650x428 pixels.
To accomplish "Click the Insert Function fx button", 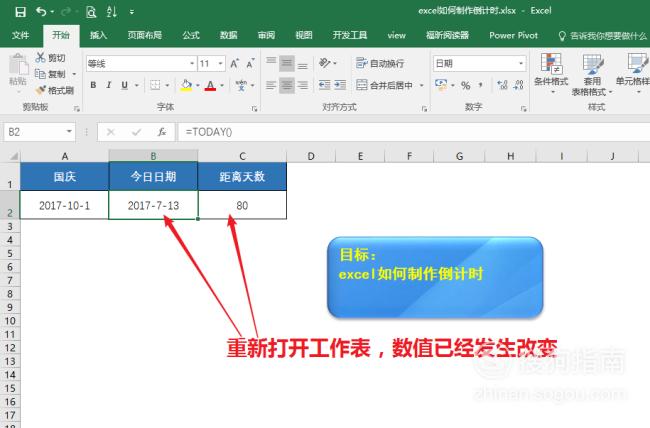I will pos(162,132).
